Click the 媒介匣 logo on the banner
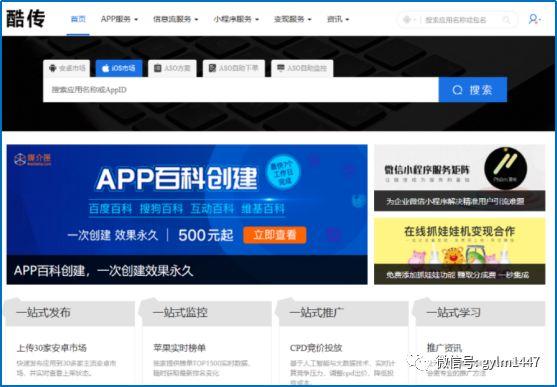 coord(32,159)
